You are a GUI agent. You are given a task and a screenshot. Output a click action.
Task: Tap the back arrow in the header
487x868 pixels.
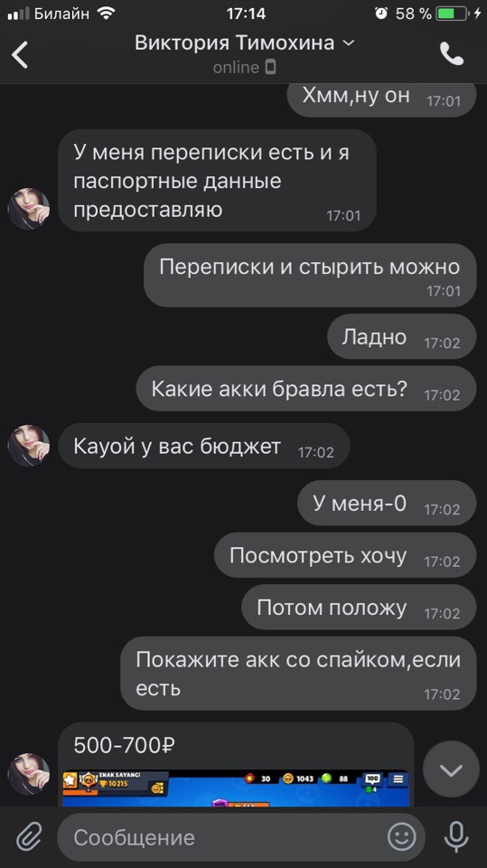(20, 55)
